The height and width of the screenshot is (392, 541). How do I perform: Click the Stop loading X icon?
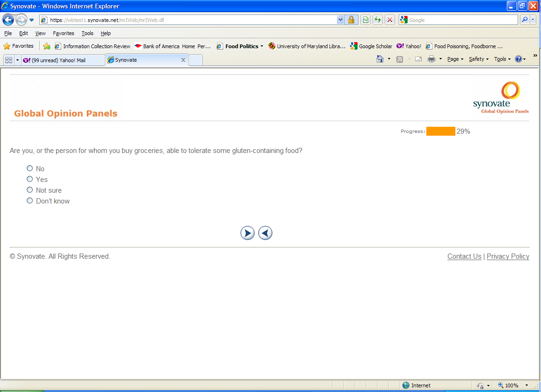tap(389, 20)
